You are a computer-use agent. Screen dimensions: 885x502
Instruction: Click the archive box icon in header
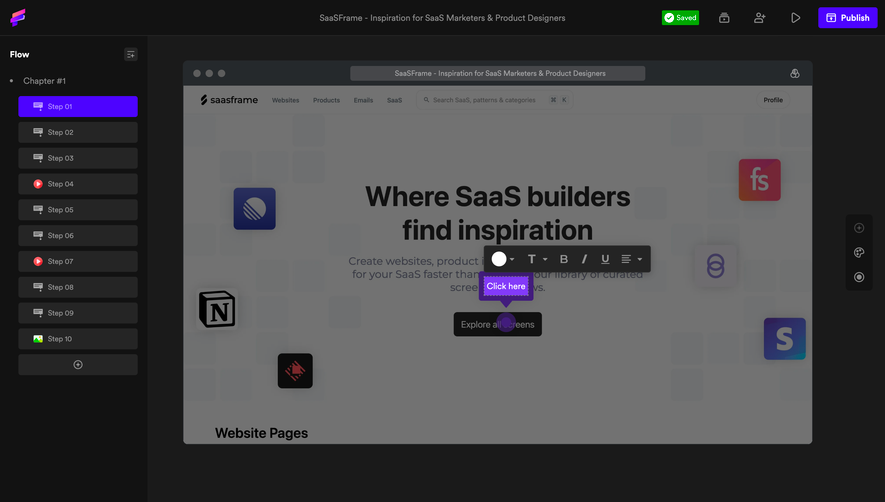click(x=724, y=18)
